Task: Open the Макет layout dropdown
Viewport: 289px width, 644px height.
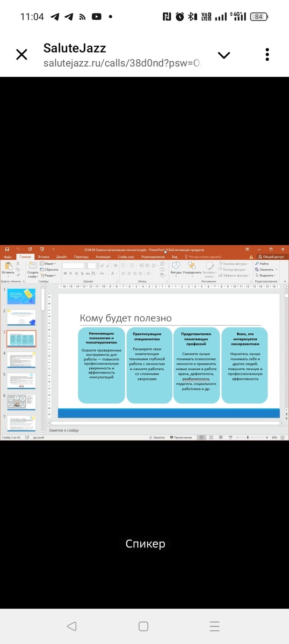Action: [47, 264]
